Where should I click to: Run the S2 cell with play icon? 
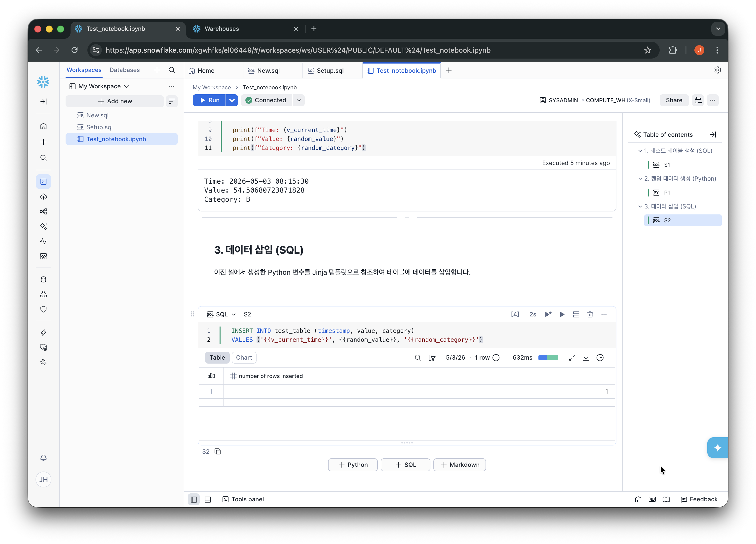562,314
